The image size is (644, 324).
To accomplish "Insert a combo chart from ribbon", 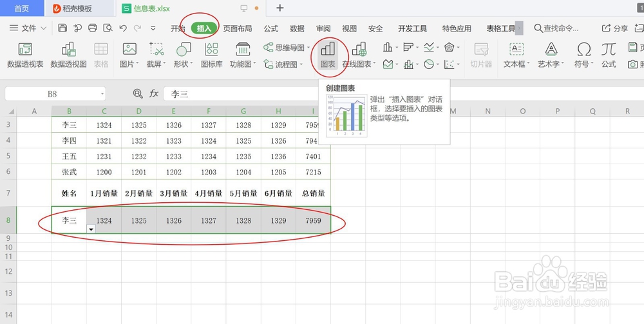I will [x=411, y=64].
